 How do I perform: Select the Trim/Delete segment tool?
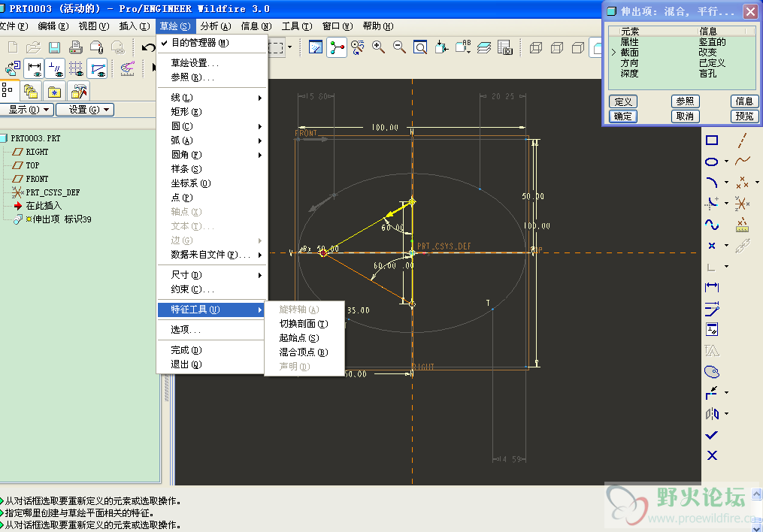(712, 393)
